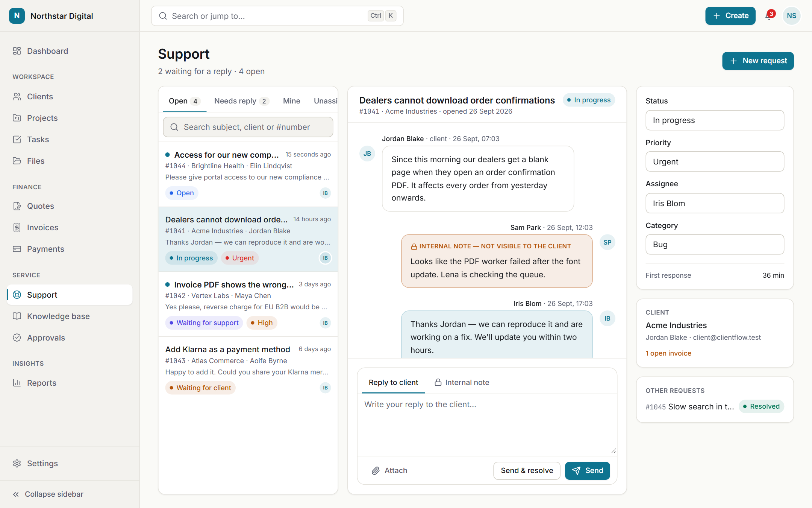Open the Dashboard grid icon in sidebar
The height and width of the screenshot is (508, 812).
click(x=17, y=51)
